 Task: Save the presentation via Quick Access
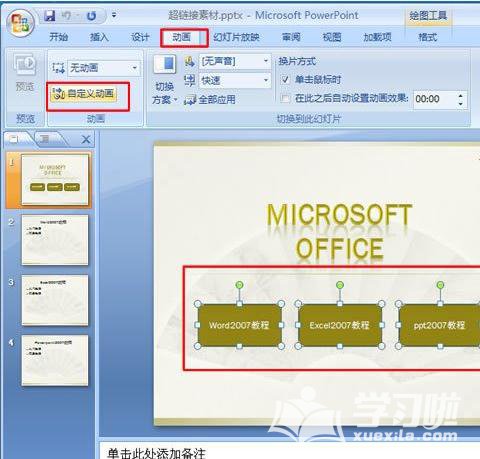50,15
